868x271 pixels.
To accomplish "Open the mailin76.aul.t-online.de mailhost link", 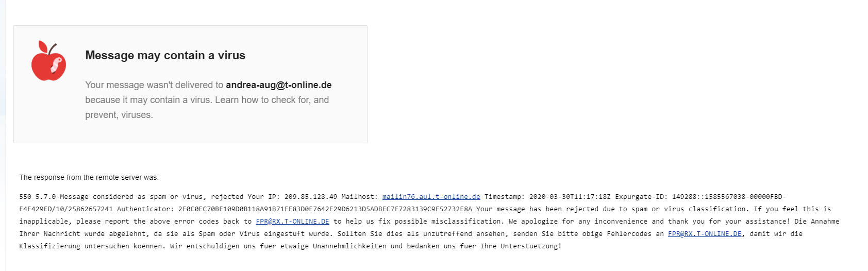I will (431, 197).
